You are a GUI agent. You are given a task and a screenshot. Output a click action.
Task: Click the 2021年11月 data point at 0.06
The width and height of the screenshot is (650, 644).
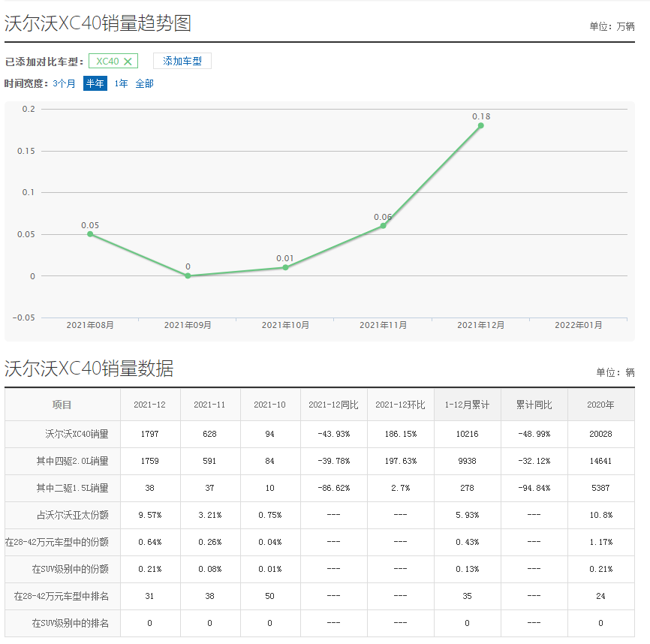click(x=383, y=225)
